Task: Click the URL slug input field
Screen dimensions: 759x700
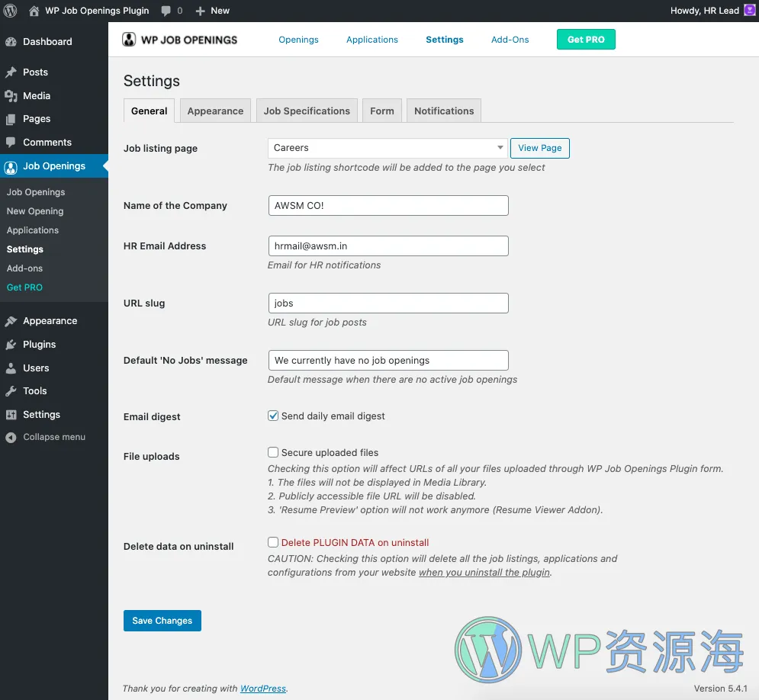Action: point(388,303)
